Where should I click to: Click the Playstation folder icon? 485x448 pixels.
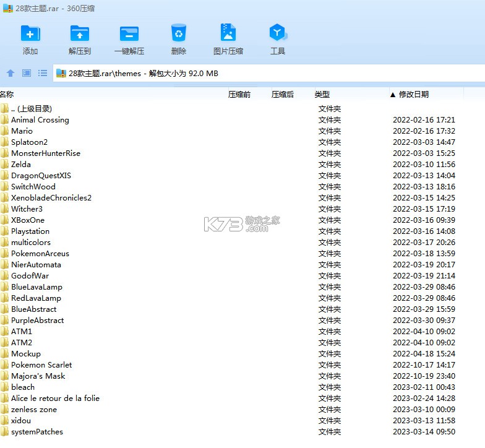(x=5, y=231)
